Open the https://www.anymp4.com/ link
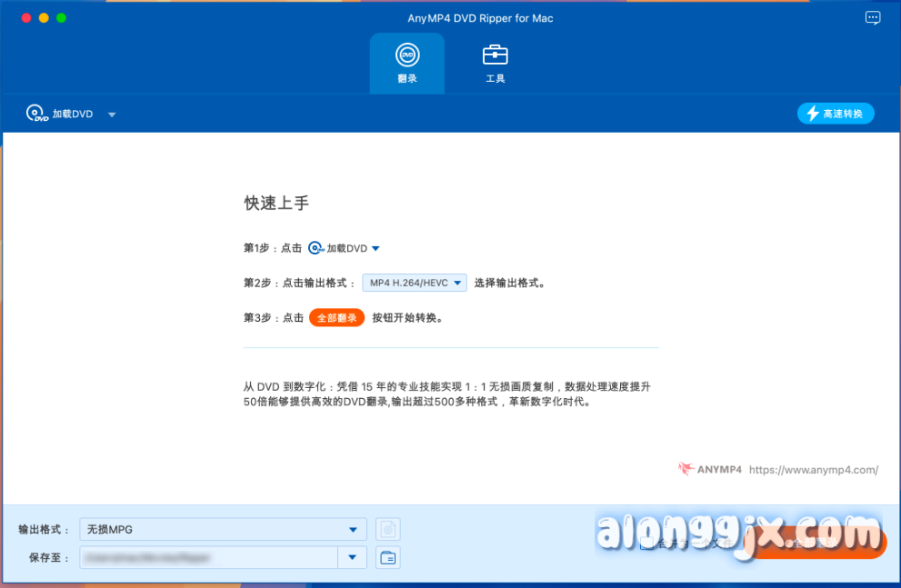The image size is (901, 588). 814,470
